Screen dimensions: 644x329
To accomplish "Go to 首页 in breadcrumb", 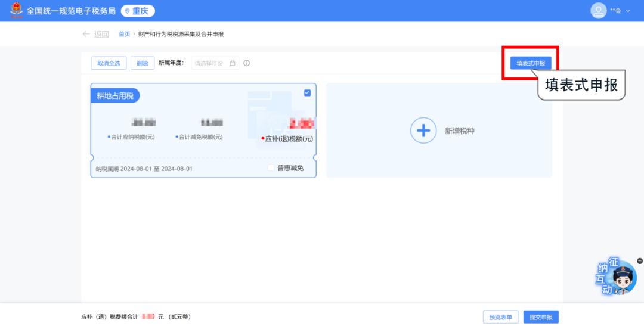I will [124, 35].
